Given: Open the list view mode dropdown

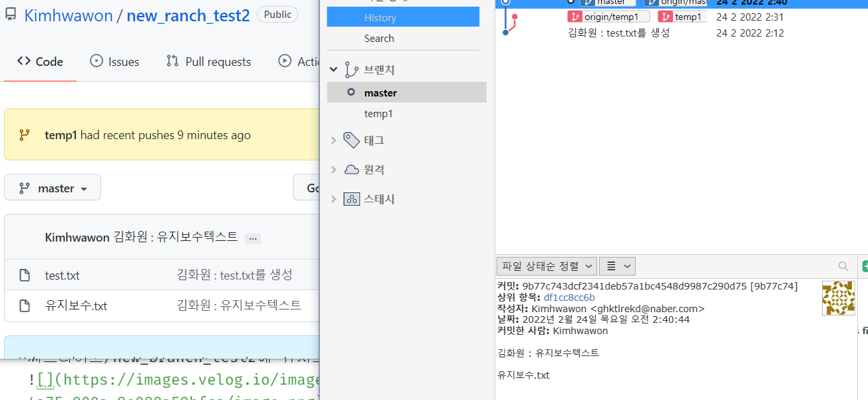Looking at the screenshot, I should coord(617,266).
